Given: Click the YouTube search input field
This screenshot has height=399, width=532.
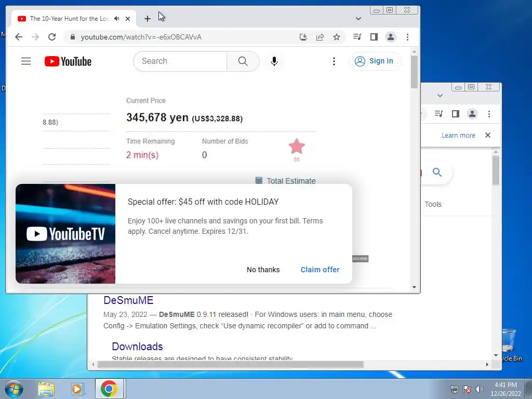Looking at the screenshot, I should [180, 61].
